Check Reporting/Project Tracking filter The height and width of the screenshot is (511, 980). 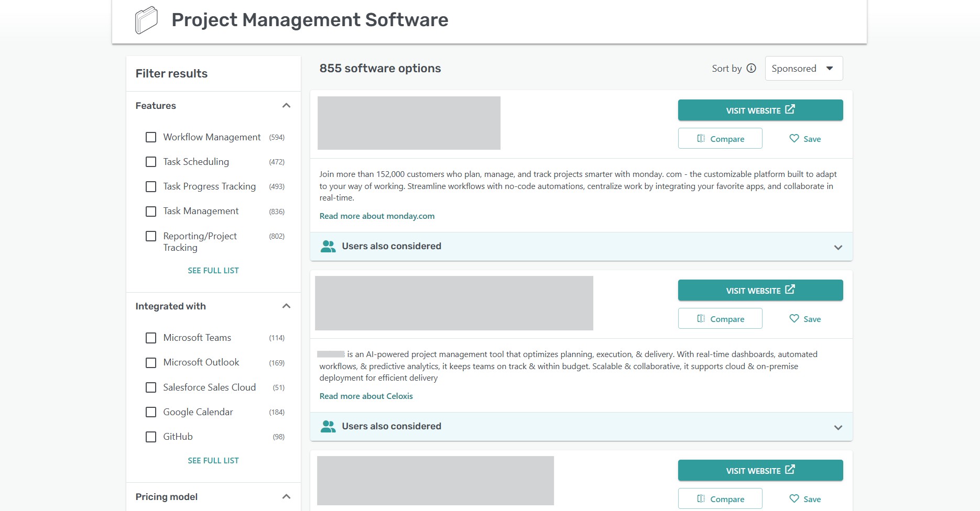click(x=151, y=236)
